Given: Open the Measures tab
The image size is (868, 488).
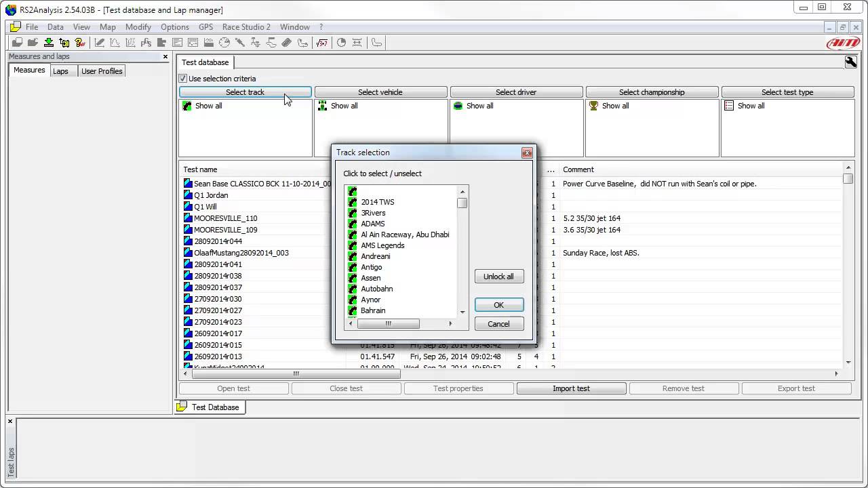Looking at the screenshot, I should point(29,70).
